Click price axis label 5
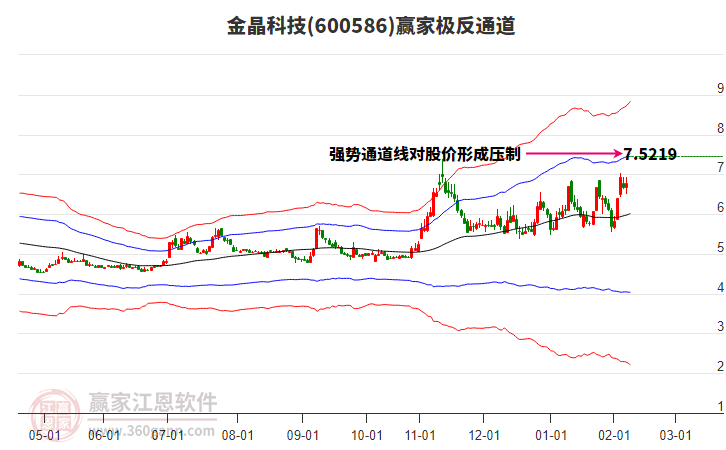Screen dimensions: 726x450 (x=720, y=247)
